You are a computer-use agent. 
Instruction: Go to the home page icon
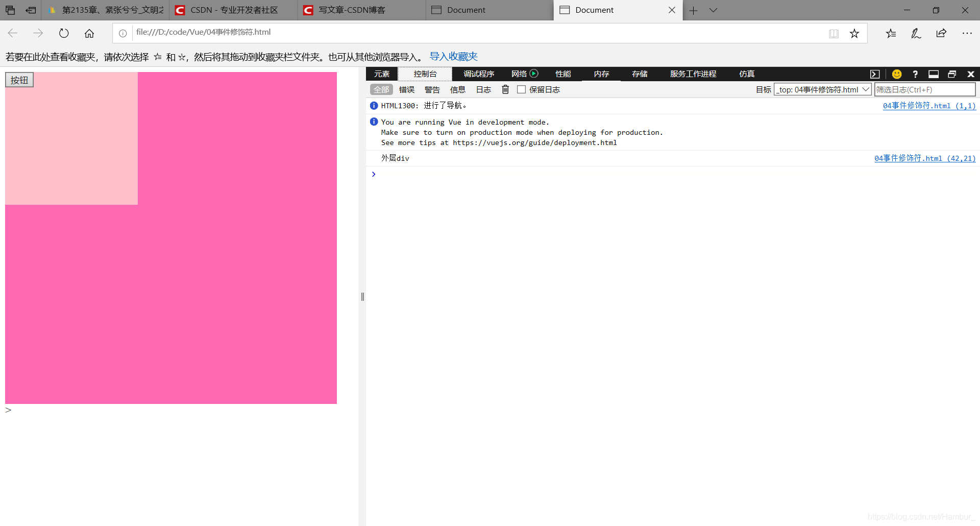click(x=89, y=33)
